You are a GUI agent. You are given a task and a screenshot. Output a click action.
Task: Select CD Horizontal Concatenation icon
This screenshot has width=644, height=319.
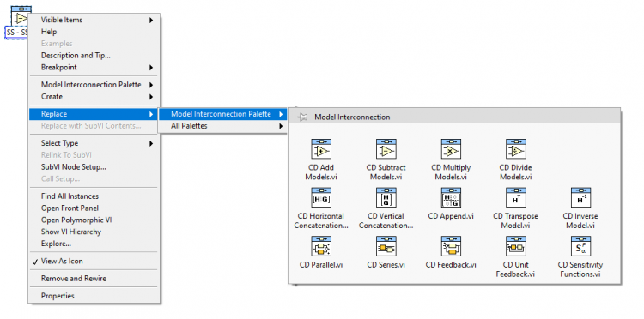(x=321, y=197)
